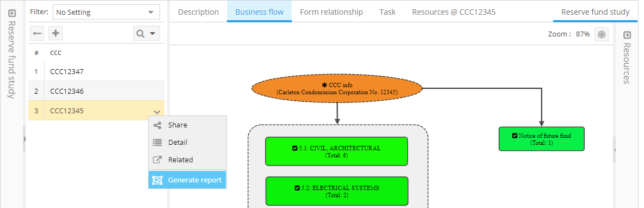Open the search options dropdown arrow
Image resolution: width=644 pixels, height=208 pixels.
pos(152,34)
